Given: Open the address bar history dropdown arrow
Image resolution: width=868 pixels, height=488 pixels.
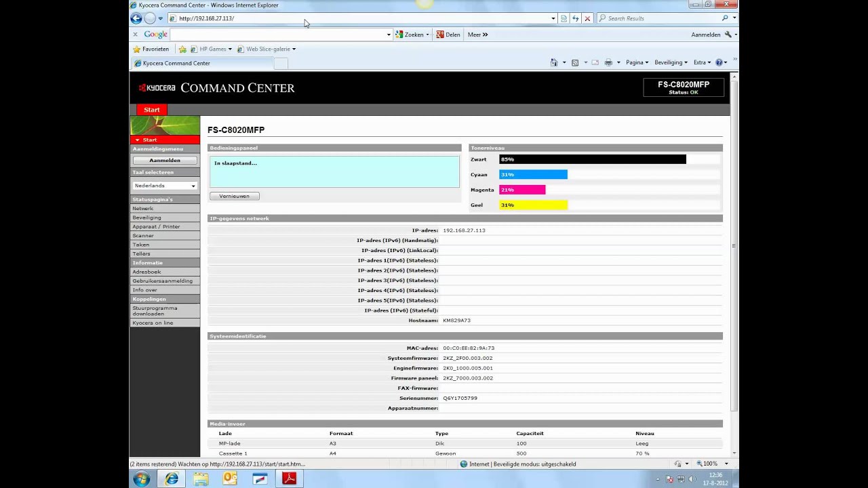Looking at the screenshot, I should coord(553,18).
